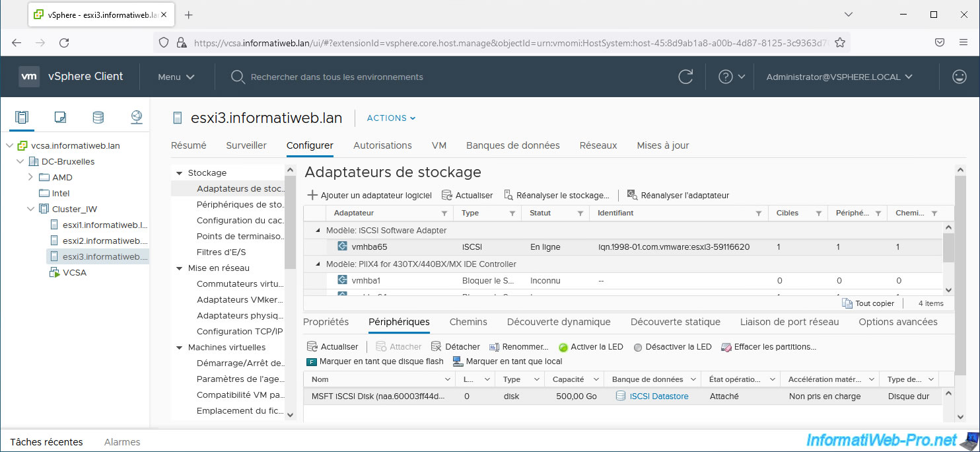Open the ACTIONS dropdown for the host
Viewport: 980px width, 452px height.
pos(391,118)
